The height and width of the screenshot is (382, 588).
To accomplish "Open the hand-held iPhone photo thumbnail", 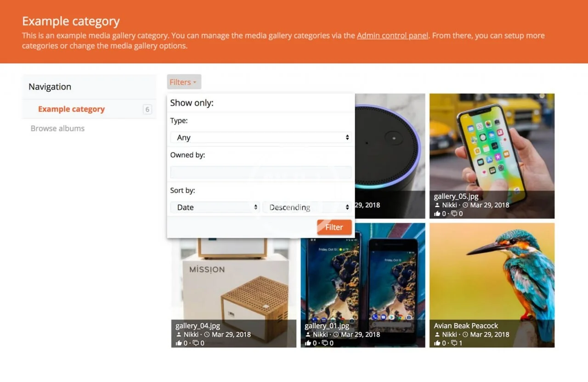I will coord(492,142).
